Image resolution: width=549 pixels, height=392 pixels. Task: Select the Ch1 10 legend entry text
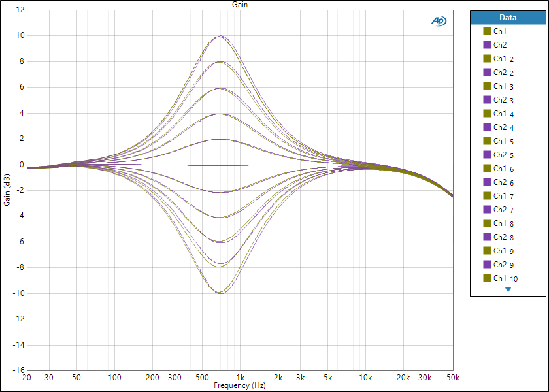point(506,278)
